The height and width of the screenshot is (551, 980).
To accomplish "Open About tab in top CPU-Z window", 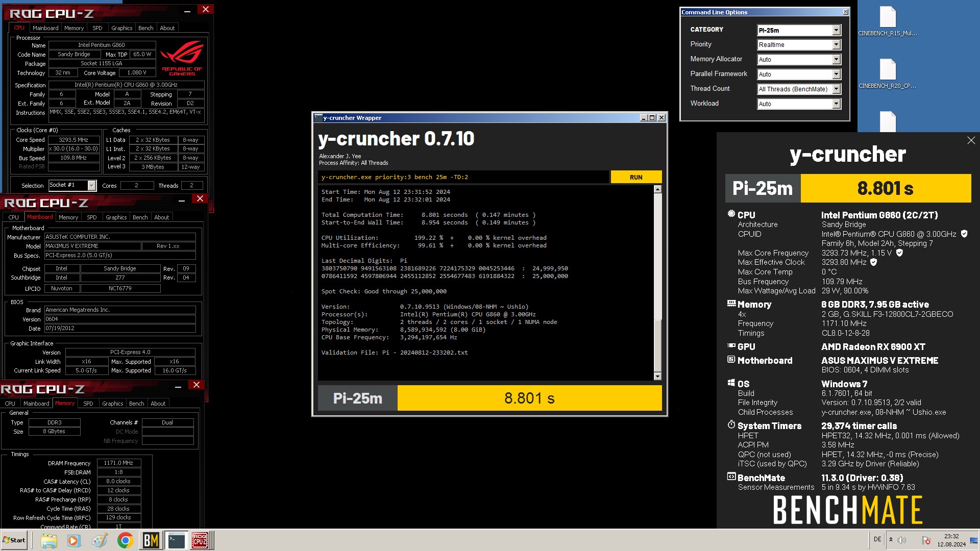I will tap(167, 28).
